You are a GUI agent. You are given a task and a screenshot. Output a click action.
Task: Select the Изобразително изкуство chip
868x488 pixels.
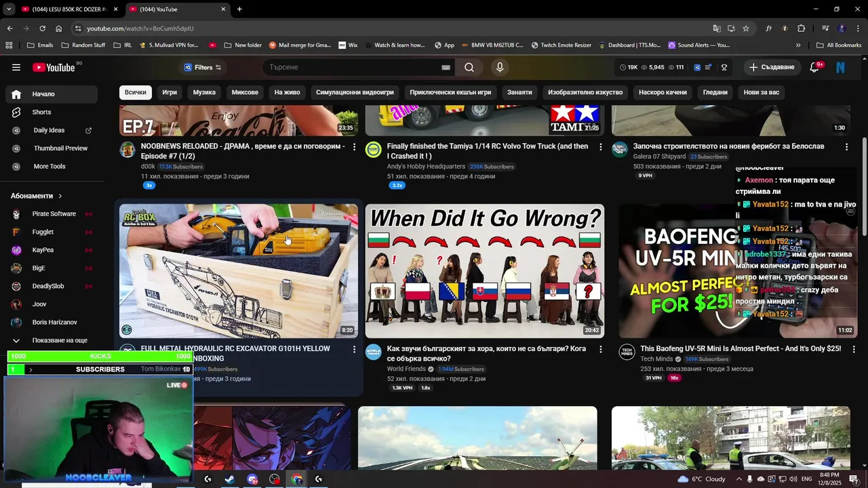(x=585, y=92)
